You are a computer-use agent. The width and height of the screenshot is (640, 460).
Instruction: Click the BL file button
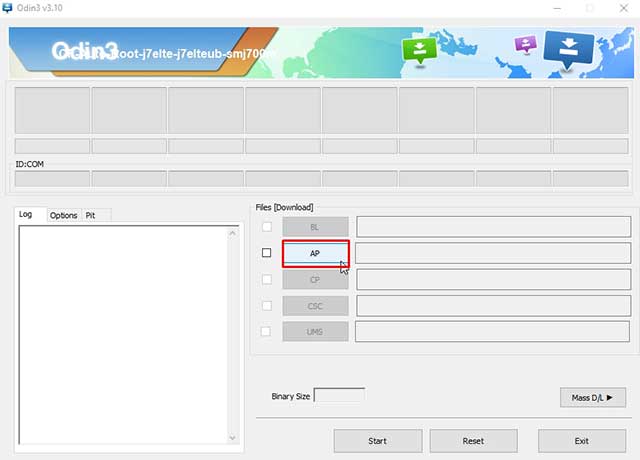[316, 227]
